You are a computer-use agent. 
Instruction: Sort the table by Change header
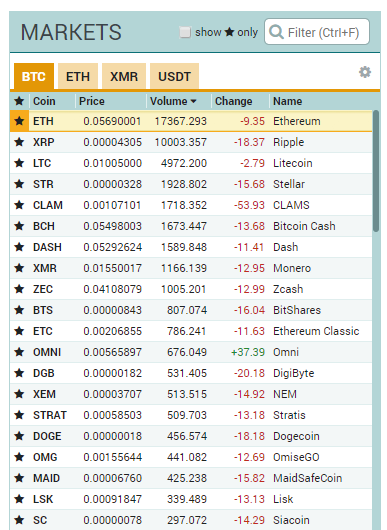click(x=234, y=101)
